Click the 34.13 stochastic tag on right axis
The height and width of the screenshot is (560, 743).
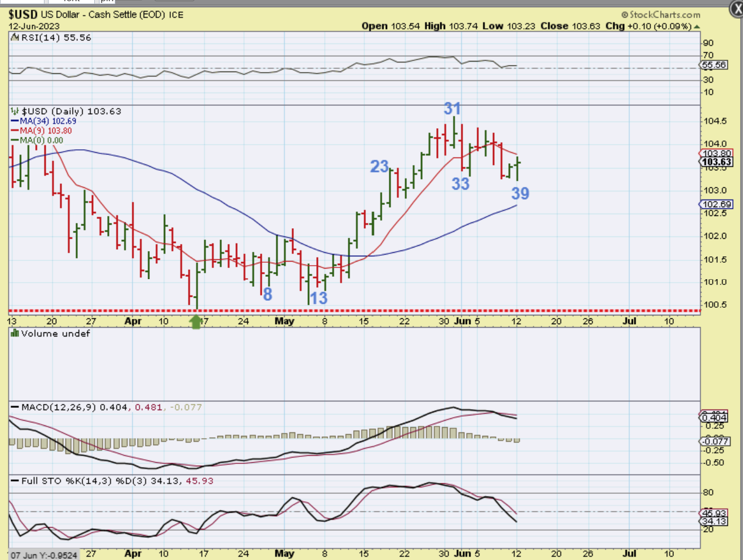(714, 521)
